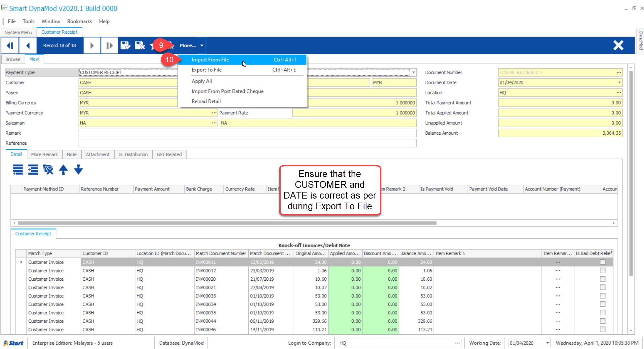Open the Payment Type dropdown
This screenshot has height=349, width=644.
pos(413,72)
